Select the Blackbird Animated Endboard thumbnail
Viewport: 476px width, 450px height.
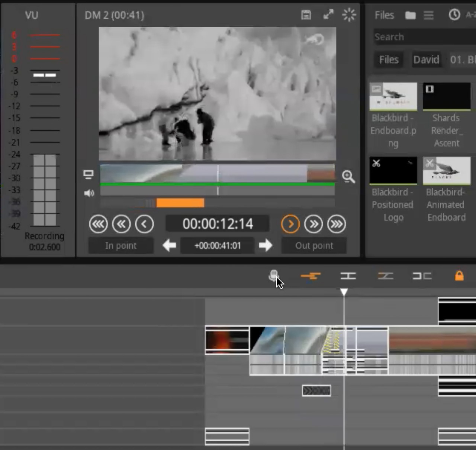coord(446,171)
